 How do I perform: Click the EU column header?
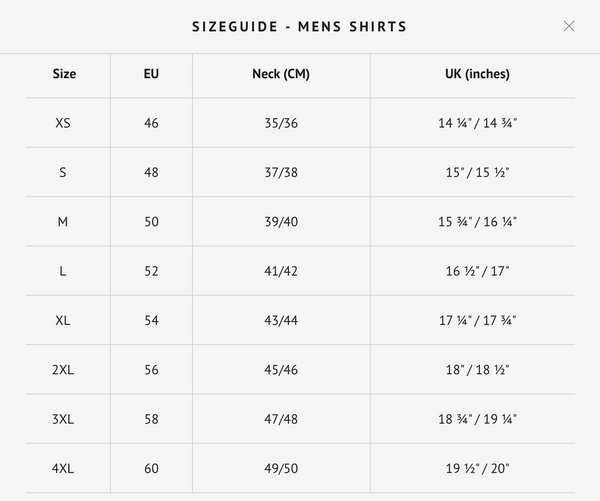click(151, 74)
